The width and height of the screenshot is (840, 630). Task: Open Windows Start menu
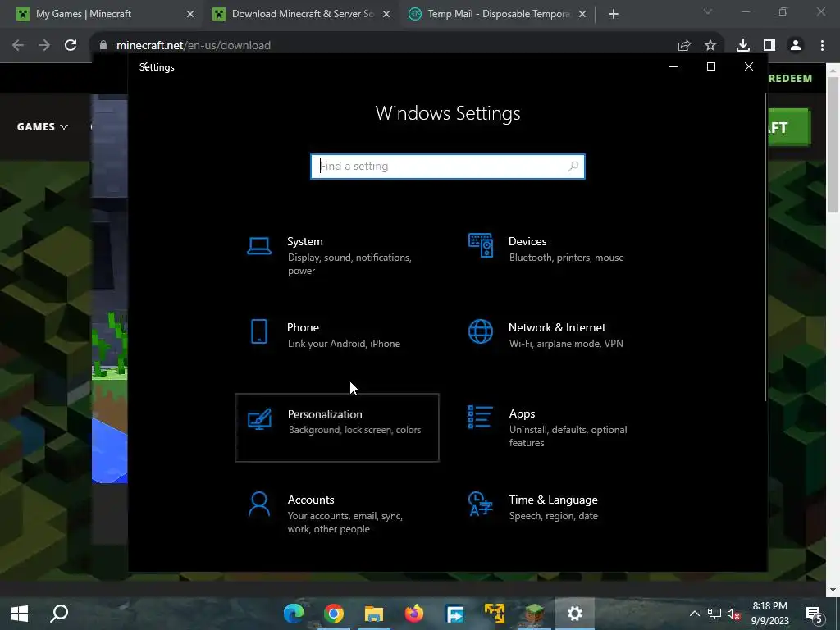coord(20,614)
